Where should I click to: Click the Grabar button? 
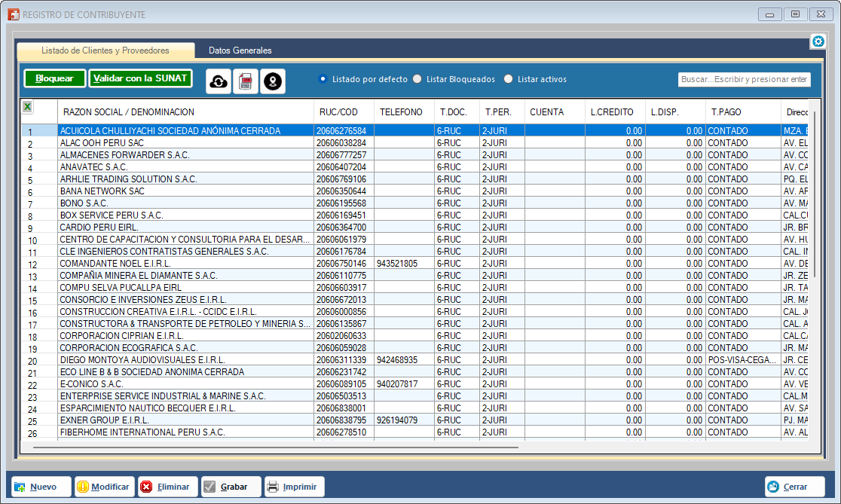(231, 487)
